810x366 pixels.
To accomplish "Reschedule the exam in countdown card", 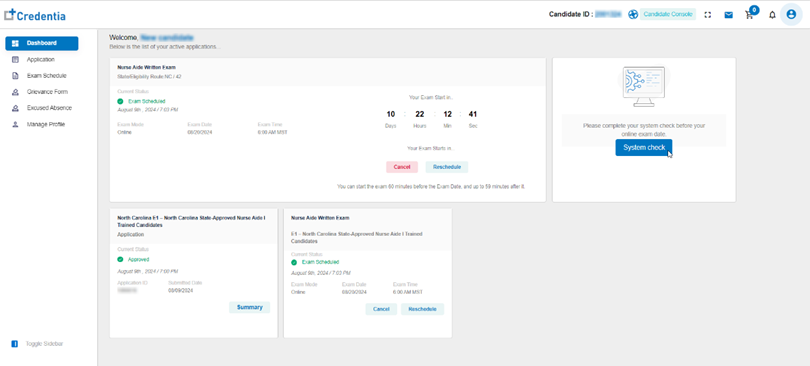I will 447,167.
